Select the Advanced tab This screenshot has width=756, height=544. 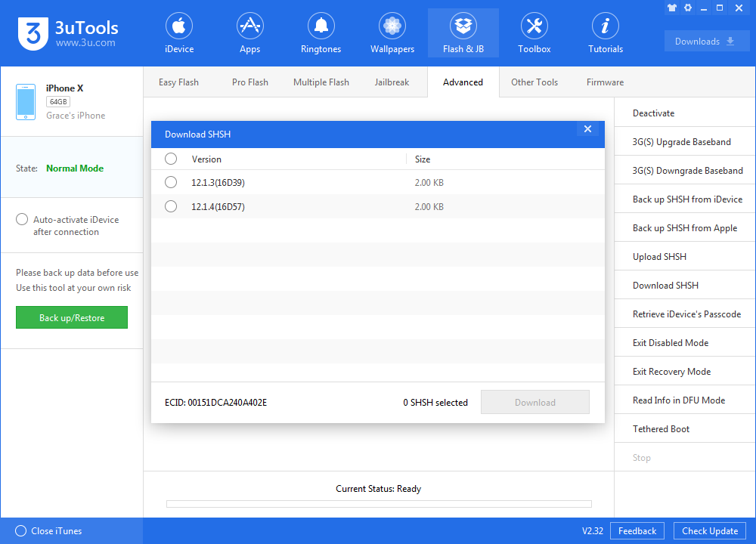coord(463,82)
